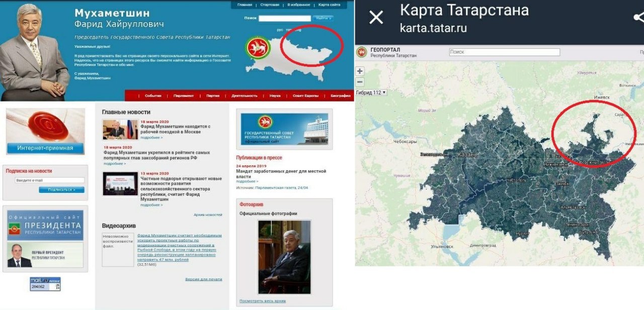Click the Геопортал emblem logo
Viewport: 644px width, 310px height.
[362, 52]
